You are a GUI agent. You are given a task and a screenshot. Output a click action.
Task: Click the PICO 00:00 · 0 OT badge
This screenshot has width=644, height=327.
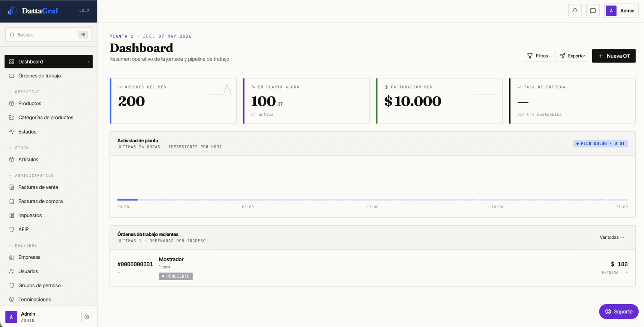(x=600, y=143)
